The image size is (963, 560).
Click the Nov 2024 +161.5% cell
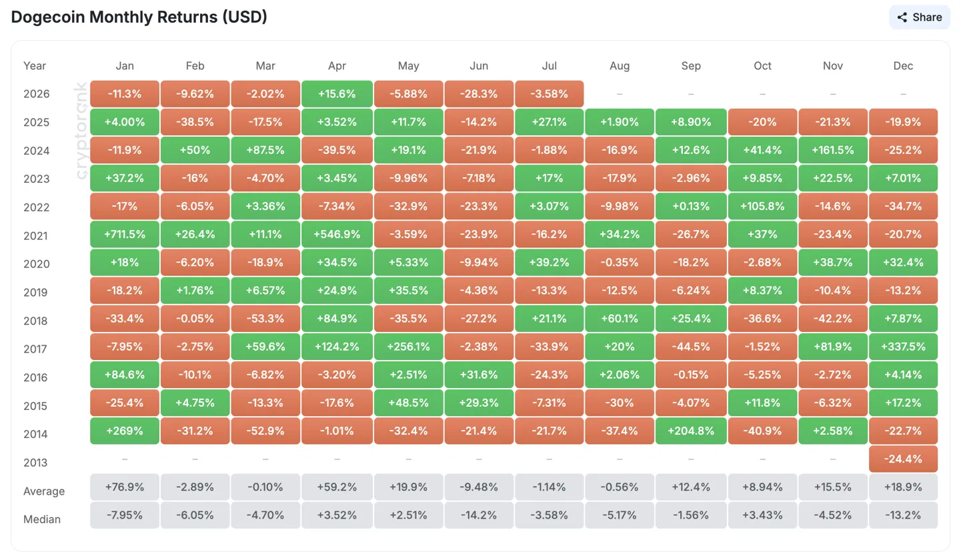coord(833,151)
